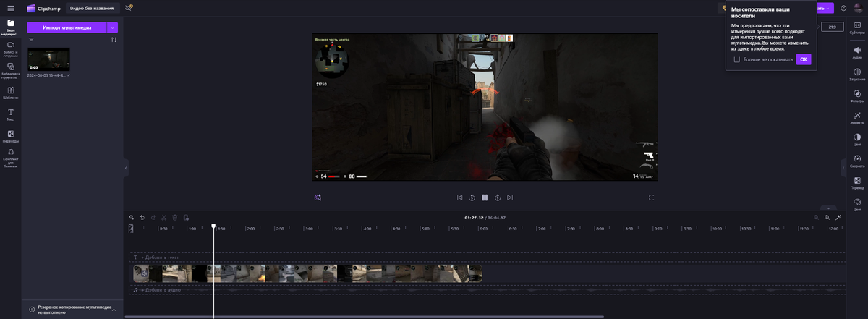Tick the Больше не показывать checkbox
Viewport: 868px width, 319px height.
coord(737,59)
